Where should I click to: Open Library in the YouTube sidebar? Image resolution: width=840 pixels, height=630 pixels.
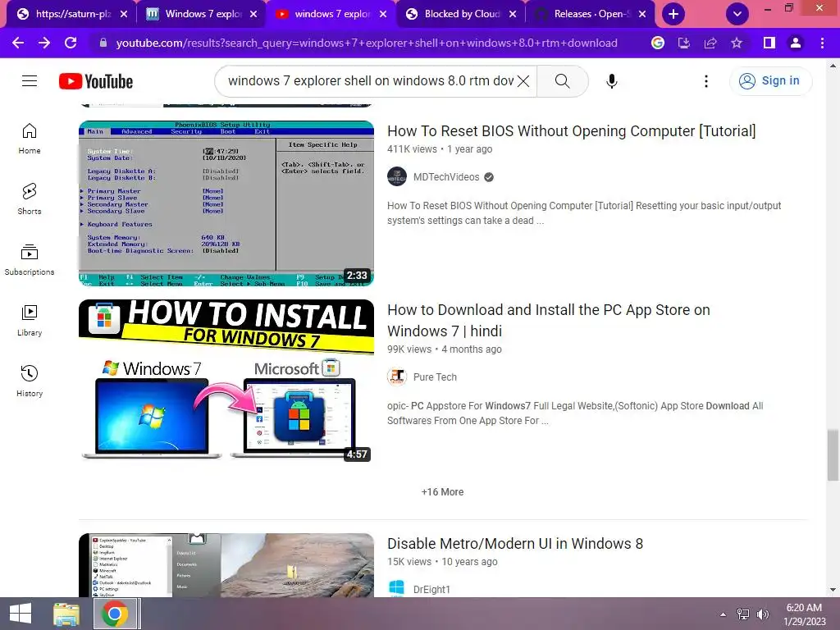[30, 321]
